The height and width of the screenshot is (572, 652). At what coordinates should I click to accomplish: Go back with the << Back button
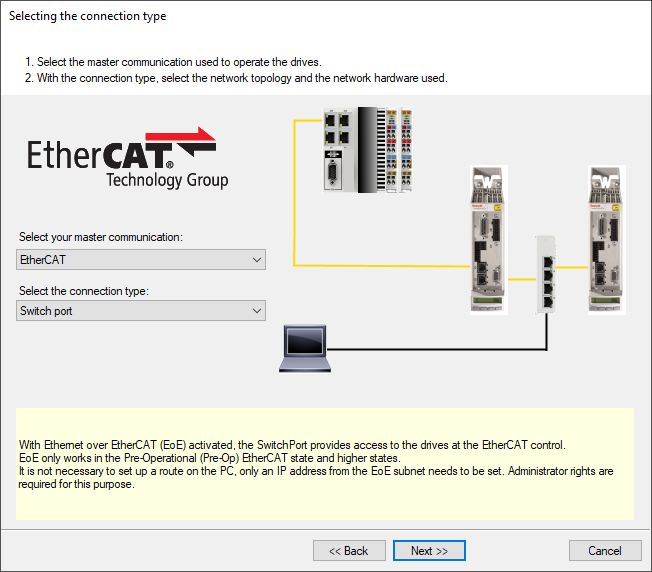coord(349,551)
